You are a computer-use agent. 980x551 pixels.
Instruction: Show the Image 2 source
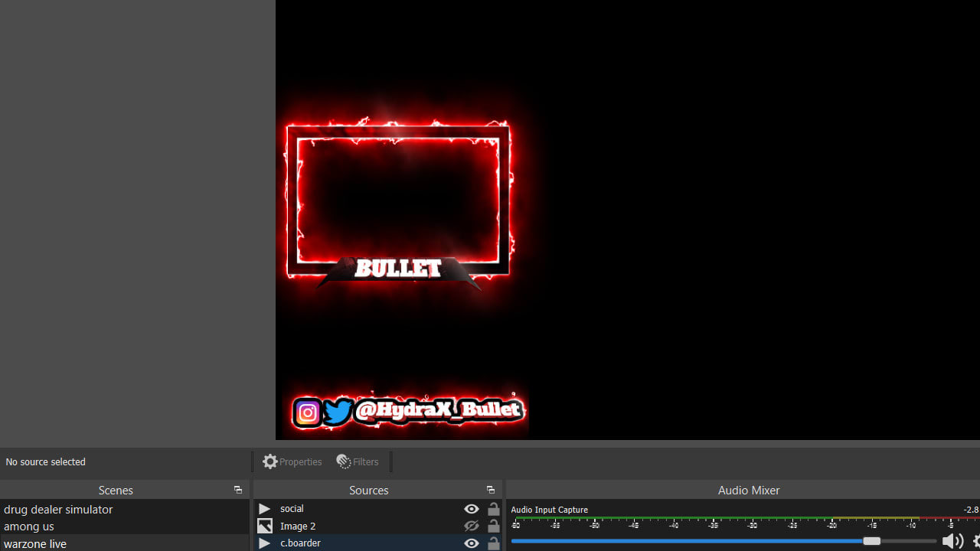coord(472,526)
